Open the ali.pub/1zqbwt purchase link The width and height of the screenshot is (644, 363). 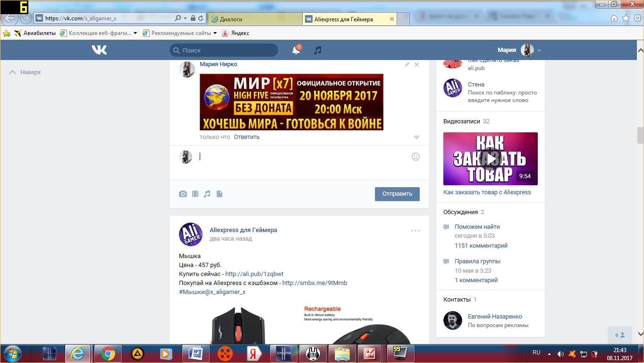[254, 274]
